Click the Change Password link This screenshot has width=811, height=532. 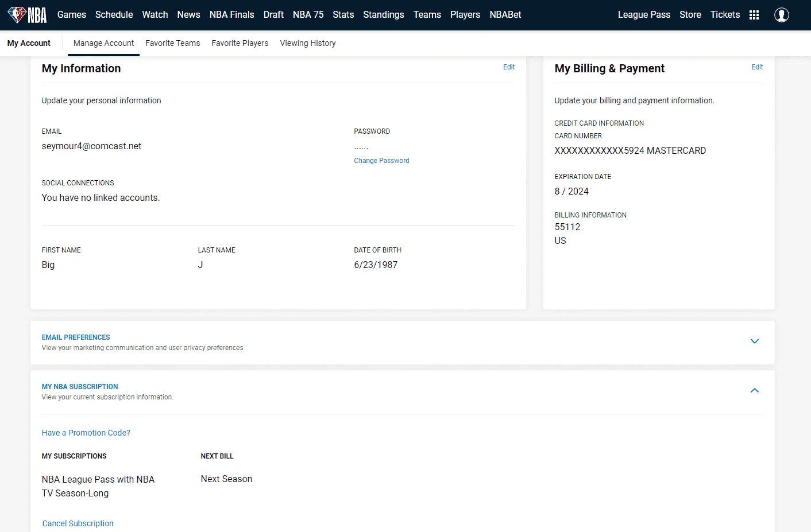click(381, 161)
